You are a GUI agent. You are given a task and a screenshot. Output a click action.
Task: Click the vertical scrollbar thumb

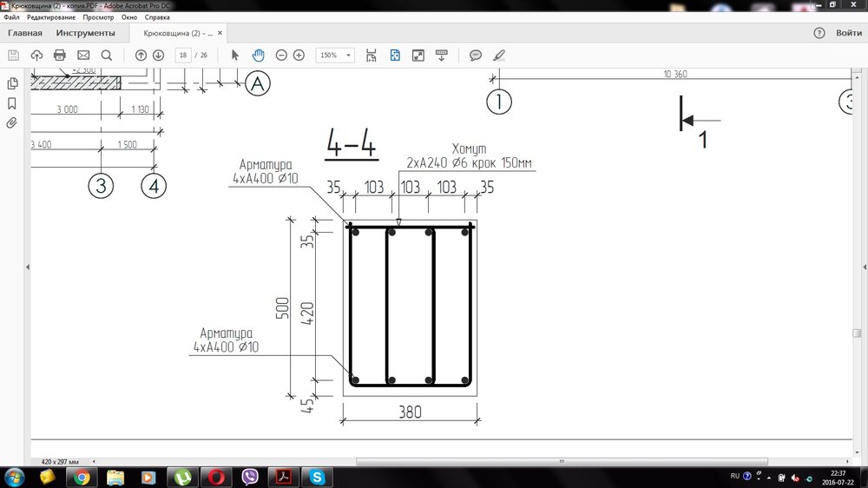857,333
